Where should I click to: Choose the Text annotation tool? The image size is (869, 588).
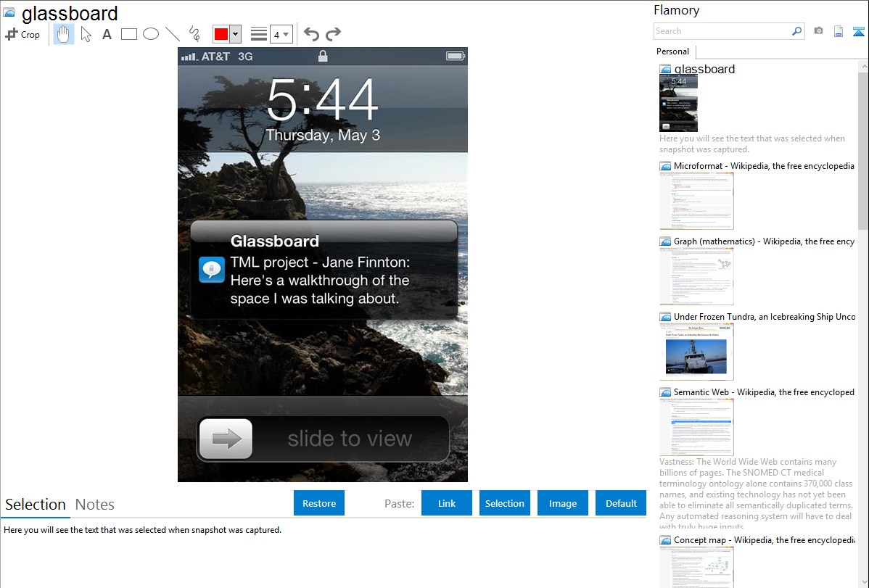click(x=107, y=34)
